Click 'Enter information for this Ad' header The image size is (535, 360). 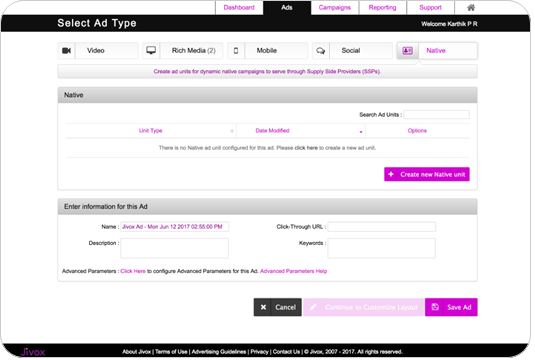268,207
